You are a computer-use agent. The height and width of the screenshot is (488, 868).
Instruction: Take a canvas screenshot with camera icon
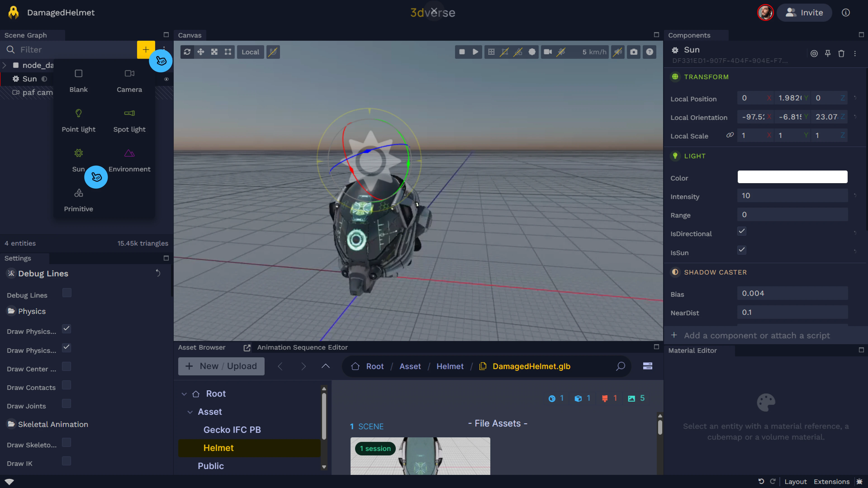633,52
